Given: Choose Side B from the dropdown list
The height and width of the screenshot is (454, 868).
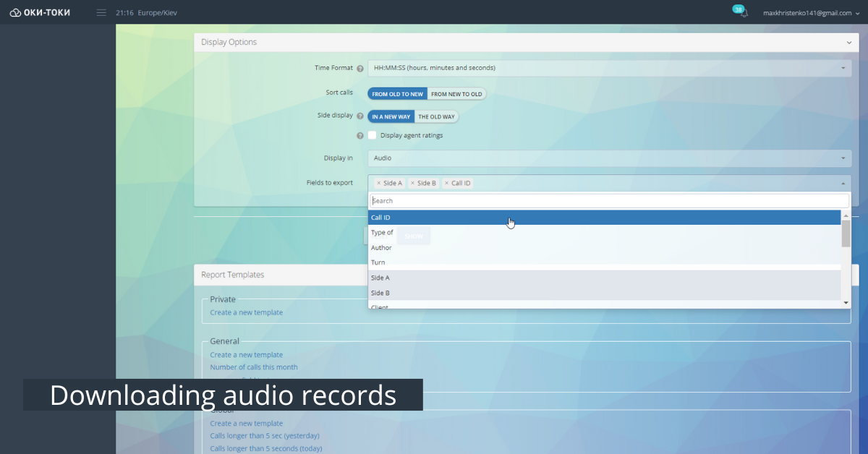Looking at the screenshot, I should coord(604,293).
